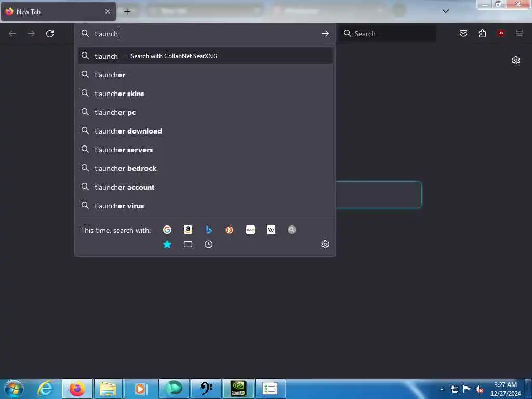Screen dimensions: 532x399
Task: Search with DuckDuckGo engine icon
Action: [229, 230]
